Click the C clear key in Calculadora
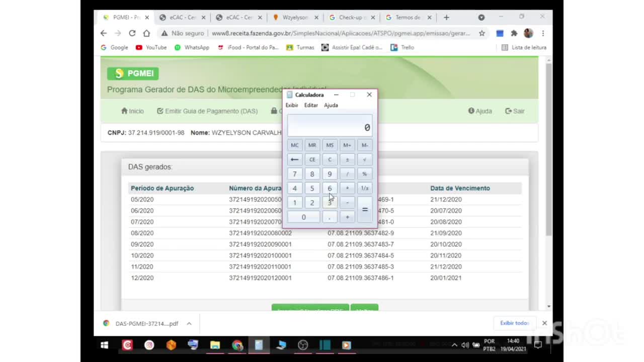The width and height of the screenshot is (644, 362). (330, 159)
